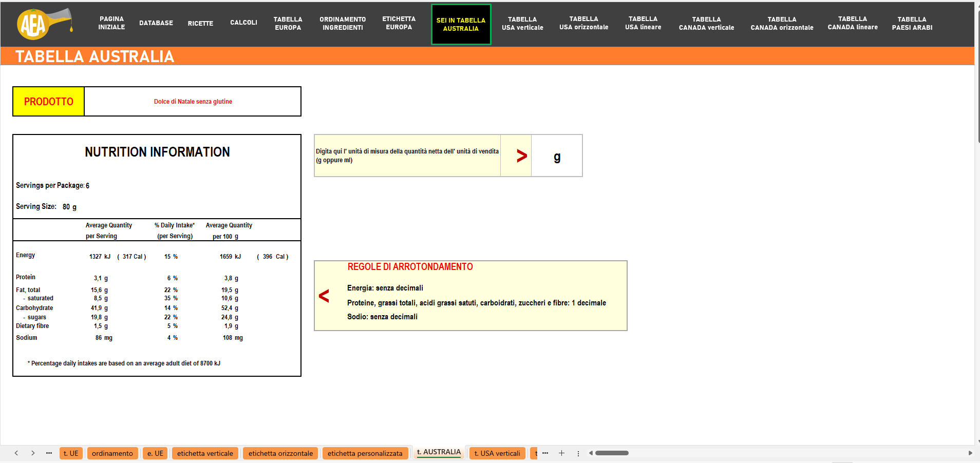Open the DATABASE section
980x463 pixels.
(x=156, y=23)
